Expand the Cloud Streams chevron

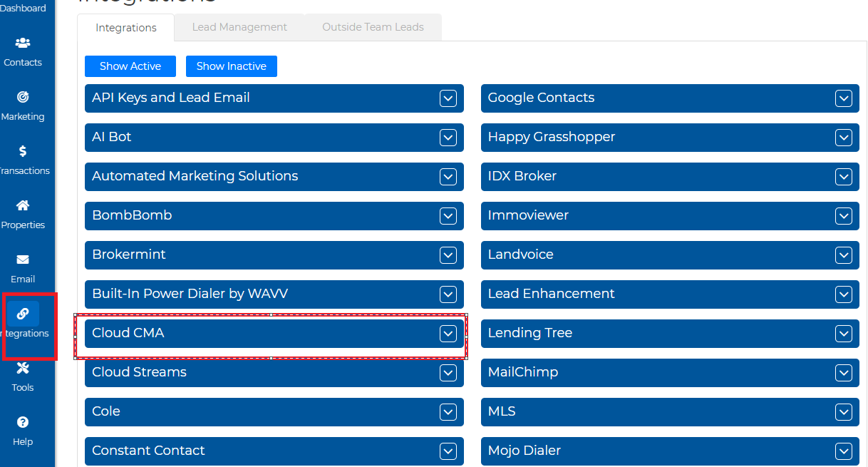448,373
